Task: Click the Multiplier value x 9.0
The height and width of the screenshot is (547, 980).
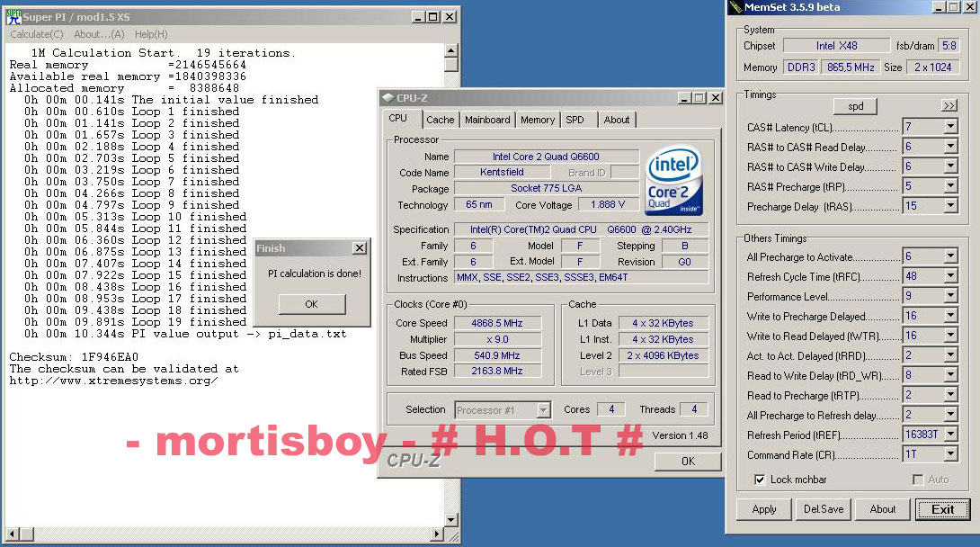Action: 497,339
